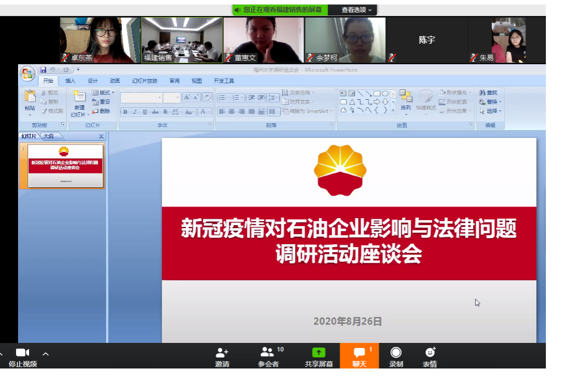Image resolution: width=588 pixels, height=379 pixels.
Task: Expand View Options (查看选项) dropdown
Action: tap(357, 10)
